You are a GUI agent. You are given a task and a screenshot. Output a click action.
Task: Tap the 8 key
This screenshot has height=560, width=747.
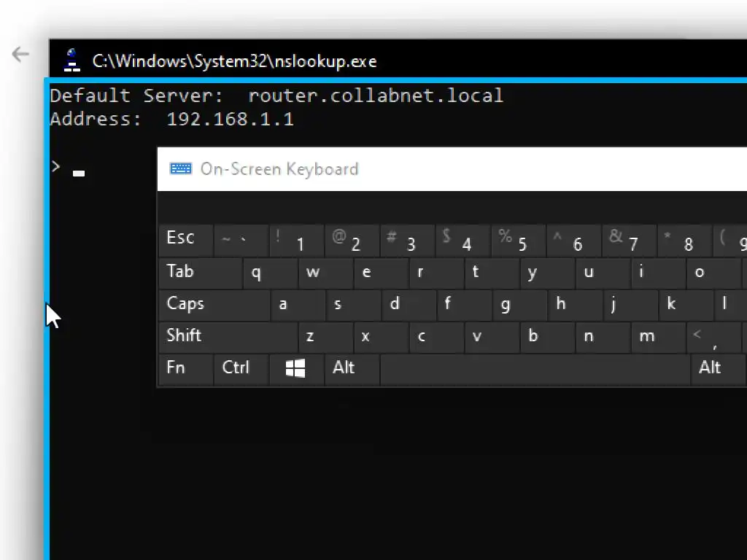point(684,240)
